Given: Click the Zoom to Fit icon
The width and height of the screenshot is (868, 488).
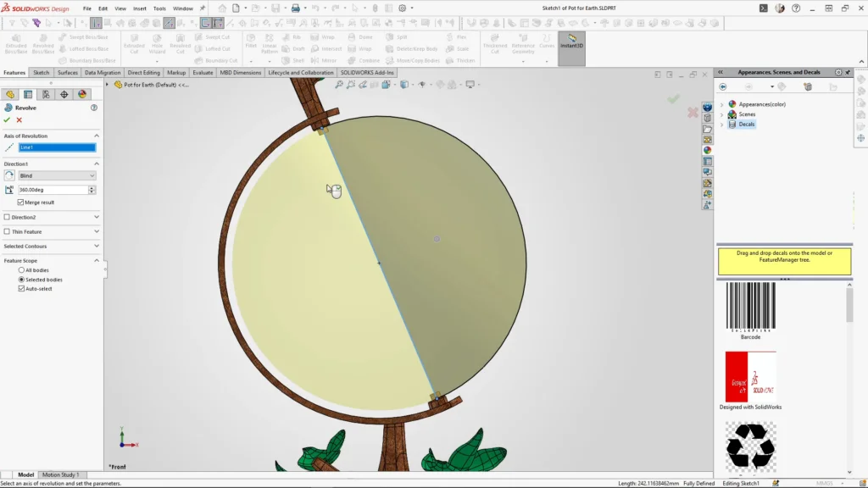Looking at the screenshot, I should click(x=338, y=85).
